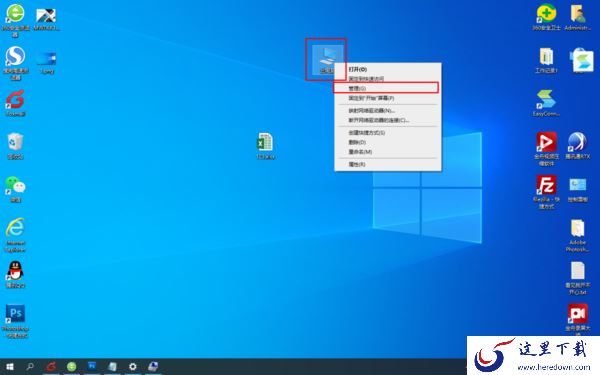Open the Windows Start button
The width and height of the screenshot is (600, 375).
pos(10,367)
